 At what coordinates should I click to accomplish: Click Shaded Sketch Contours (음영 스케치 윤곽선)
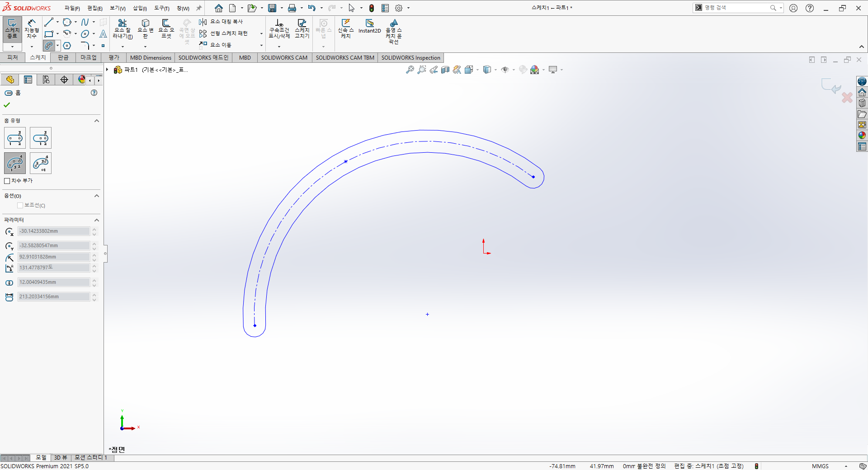394,32
